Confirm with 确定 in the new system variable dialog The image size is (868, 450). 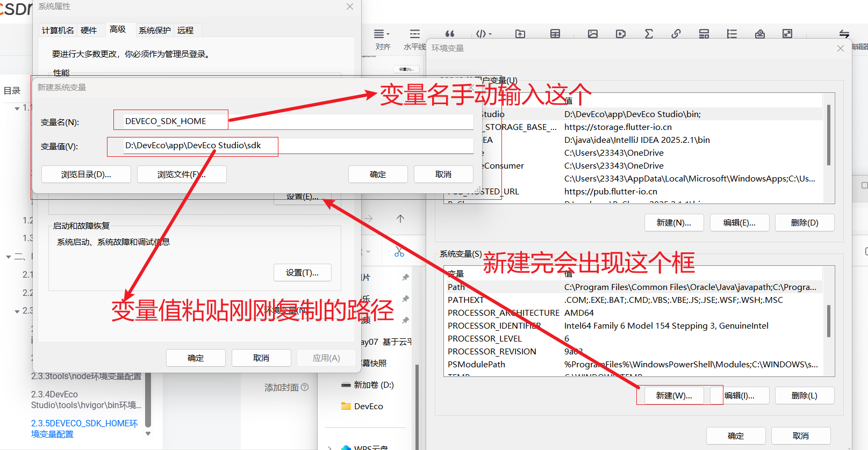(x=378, y=175)
